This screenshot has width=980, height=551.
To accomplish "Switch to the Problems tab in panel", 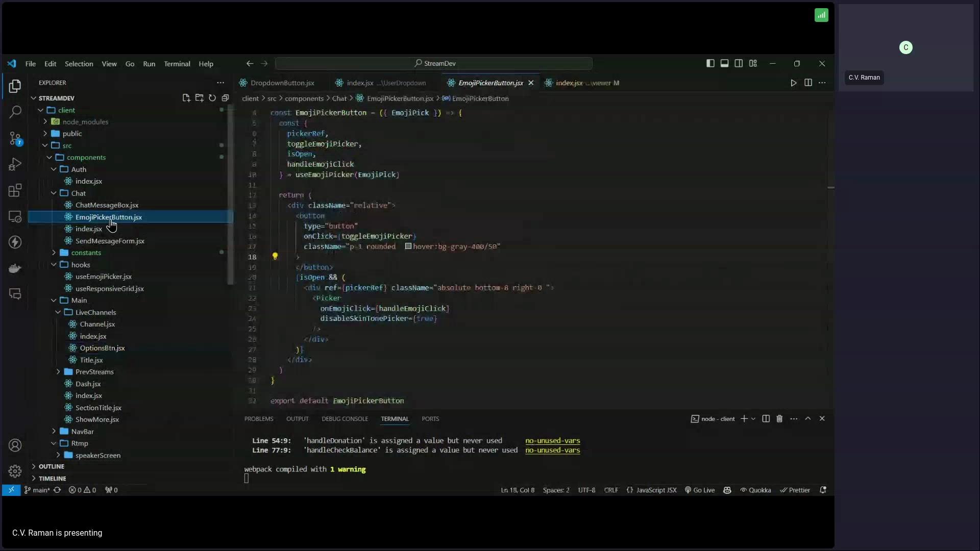I will [x=258, y=418].
